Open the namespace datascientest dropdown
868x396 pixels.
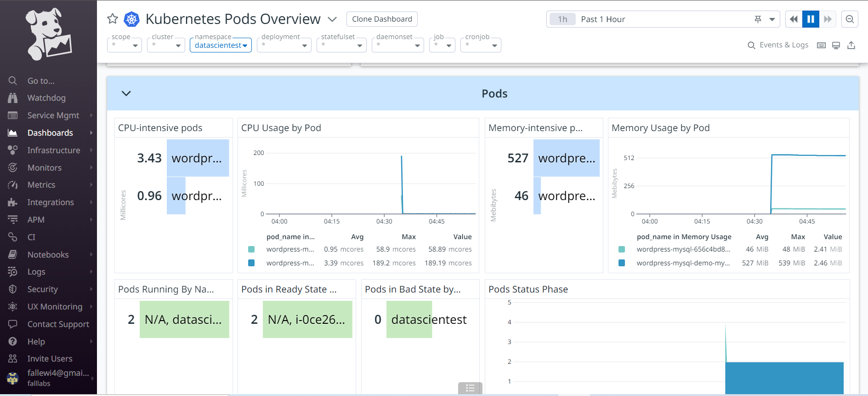tap(221, 45)
